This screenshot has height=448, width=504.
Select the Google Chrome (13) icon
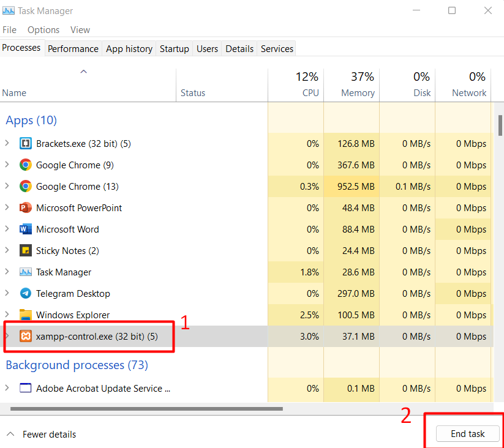pyautogui.click(x=26, y=186)
